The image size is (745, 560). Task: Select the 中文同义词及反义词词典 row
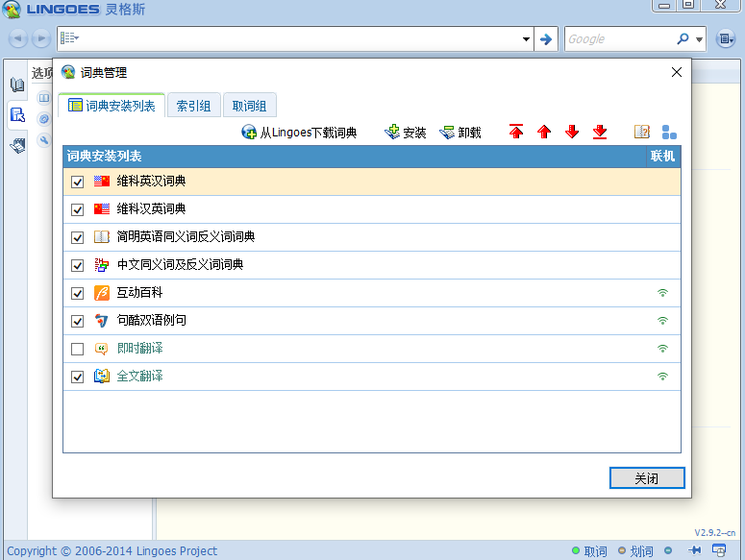pyautogui.click(x=372, y=265)
